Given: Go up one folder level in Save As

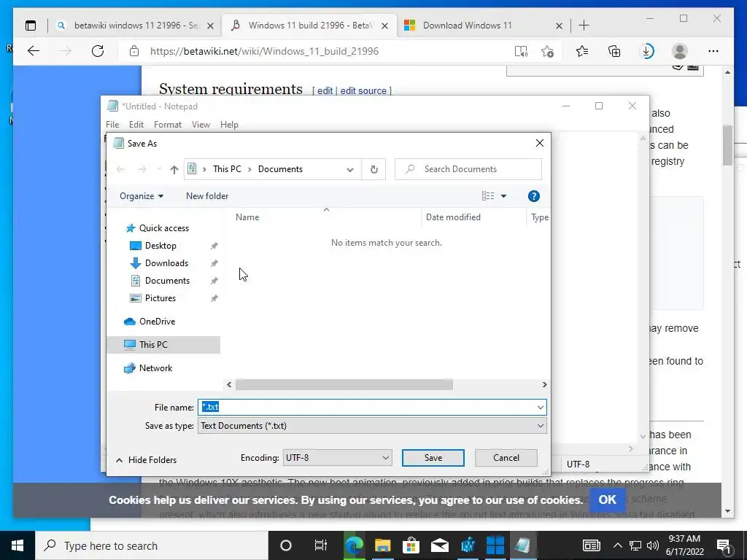Looking at the screenshot, I should point(174,169).
